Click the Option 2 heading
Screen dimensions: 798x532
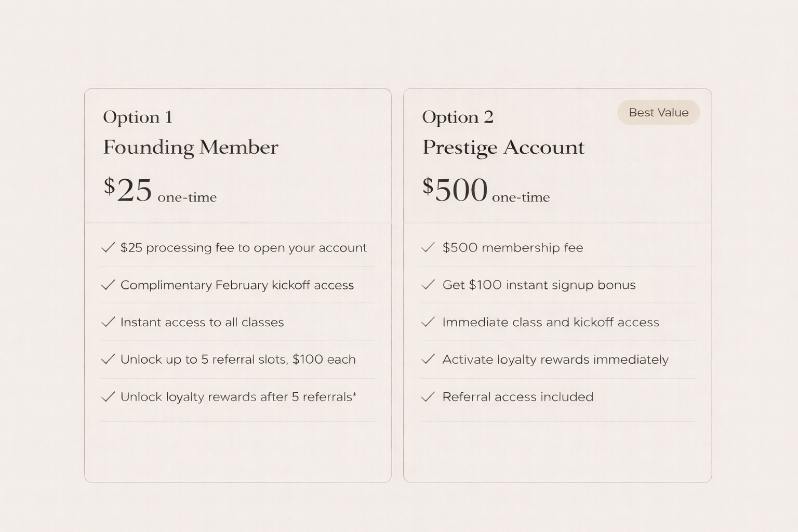click(x=458, y=117)
